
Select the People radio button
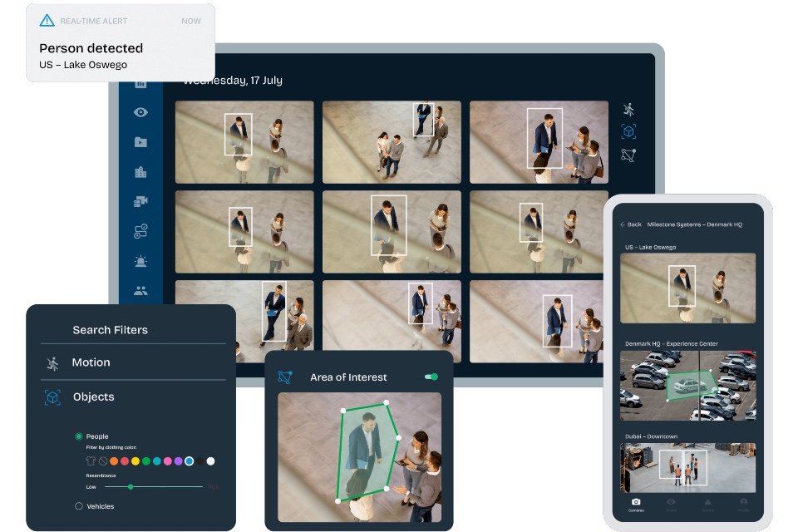pyautogui.click(x=79, y=436)
